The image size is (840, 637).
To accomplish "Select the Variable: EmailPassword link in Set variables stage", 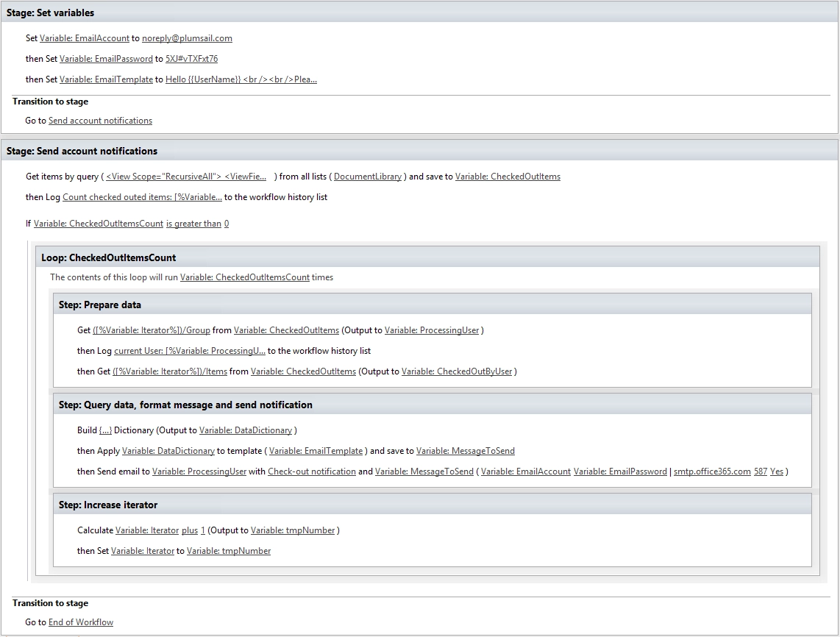I will click(x=106, y=58).
